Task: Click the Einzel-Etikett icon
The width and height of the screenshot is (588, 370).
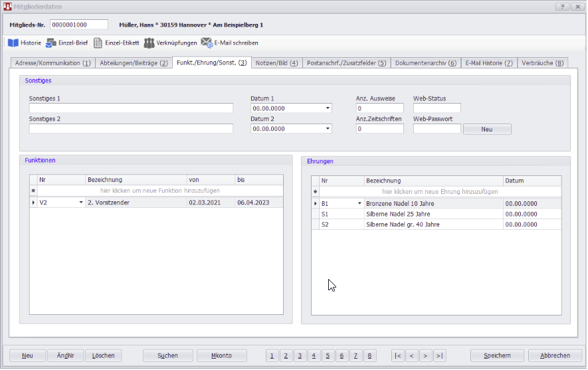Action: tap(98, 43)
